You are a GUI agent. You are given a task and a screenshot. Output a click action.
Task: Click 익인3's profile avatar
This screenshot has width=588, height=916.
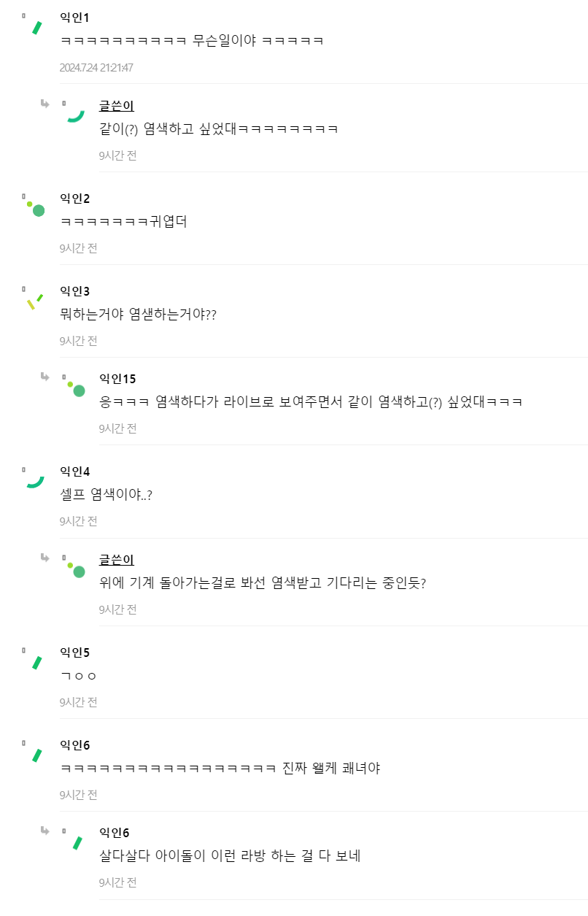click(34, 301)
